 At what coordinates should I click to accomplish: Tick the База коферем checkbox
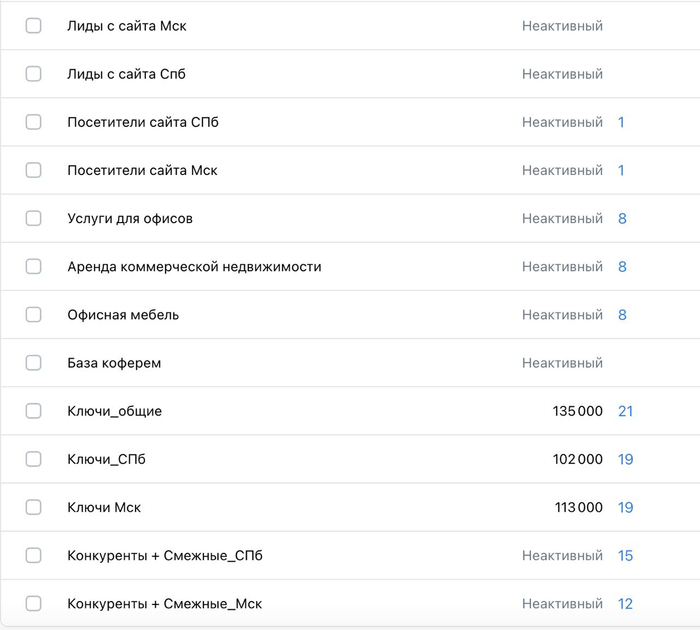[x=34, y=363]
